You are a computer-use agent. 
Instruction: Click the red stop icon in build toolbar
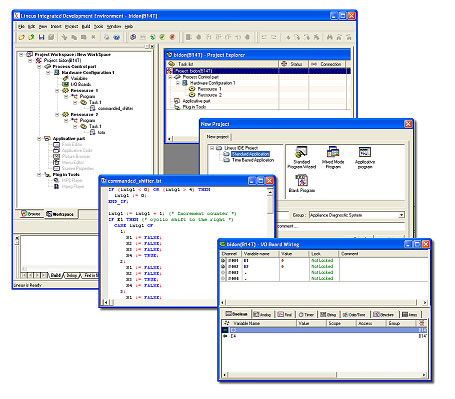tap(172, 37)
